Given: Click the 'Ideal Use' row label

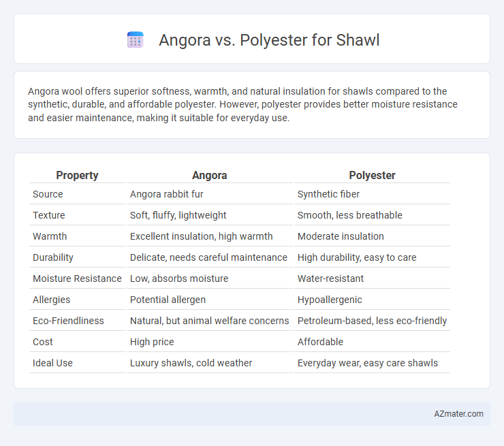Looking at the screenshot, I should (x=52, y=363).
